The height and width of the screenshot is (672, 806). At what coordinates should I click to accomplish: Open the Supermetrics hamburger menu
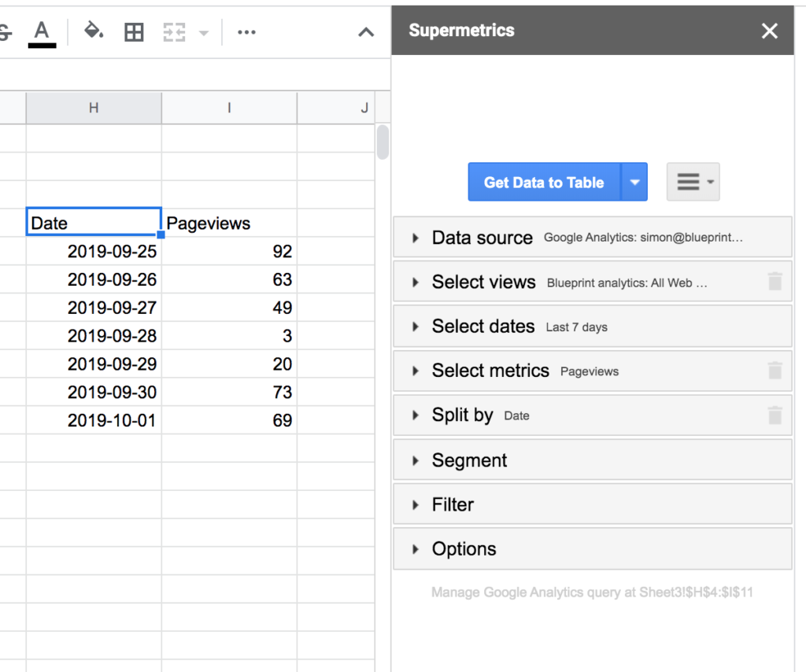(693, 183)
